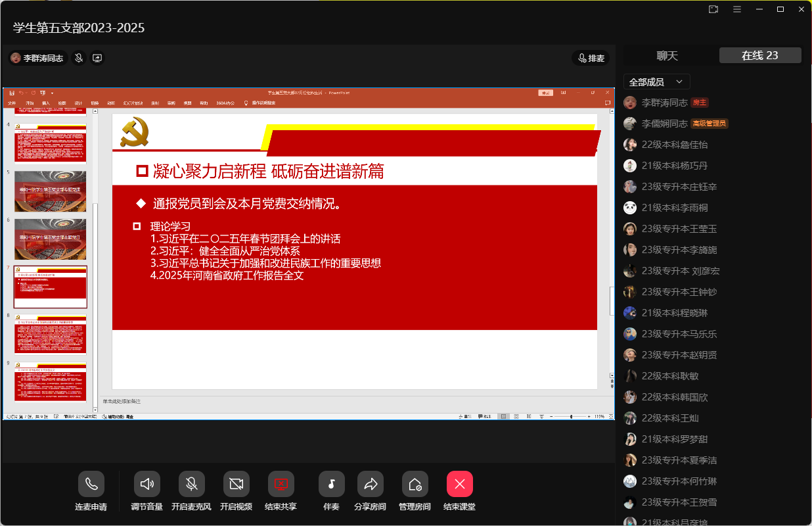This screenshot has width=812, height=526.
Task: Stop screen sharing with 结束共享
Action: (x=281, y=485)
